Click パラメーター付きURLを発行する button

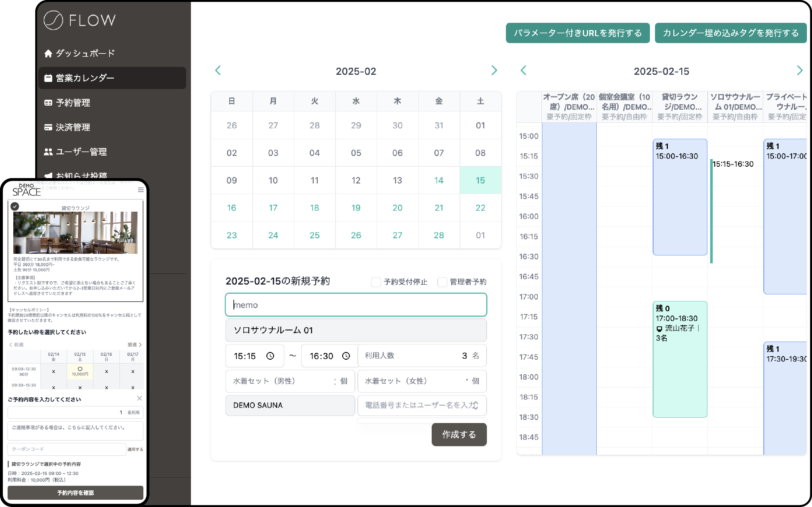578,33
